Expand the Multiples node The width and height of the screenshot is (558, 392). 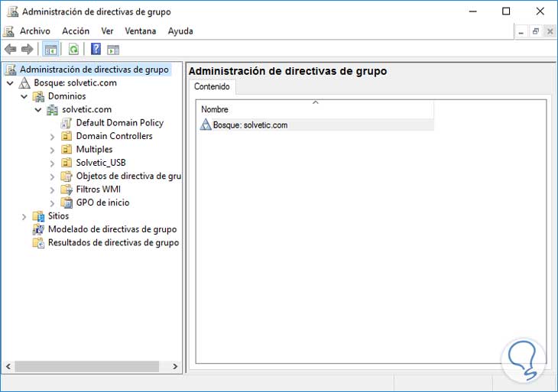pyautogui.click(x=52, y=150)
